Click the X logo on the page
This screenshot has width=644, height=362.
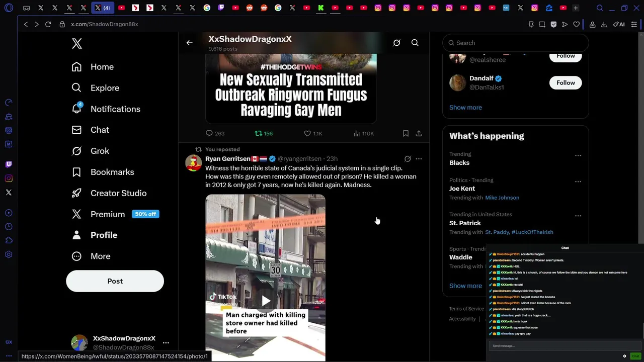[x=77, y=44]
